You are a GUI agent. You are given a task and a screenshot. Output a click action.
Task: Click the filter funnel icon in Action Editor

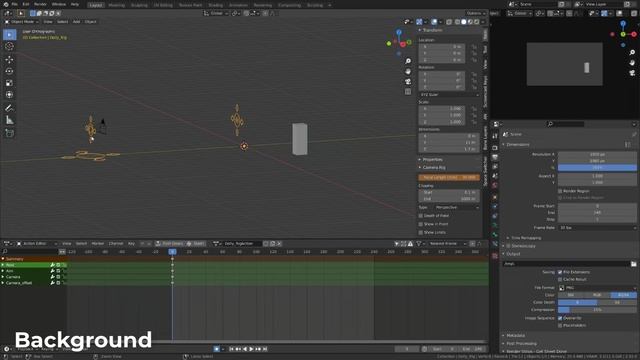418,244
